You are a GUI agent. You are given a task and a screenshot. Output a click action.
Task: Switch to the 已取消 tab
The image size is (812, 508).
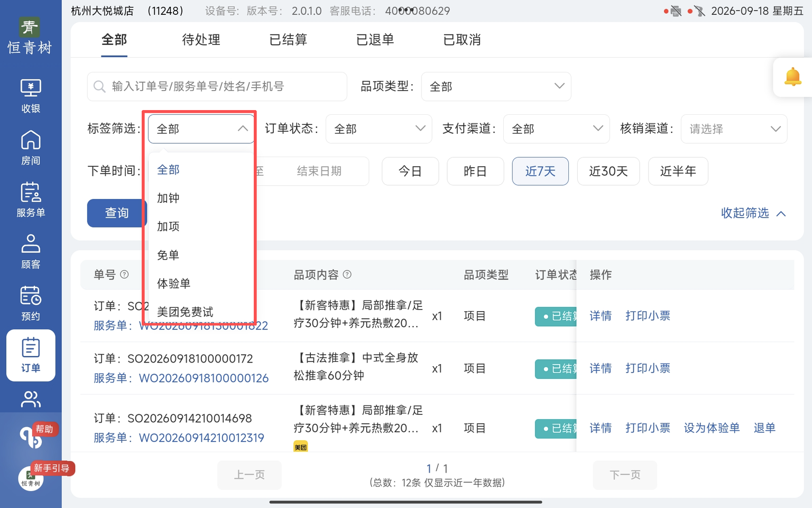[462, 40]
